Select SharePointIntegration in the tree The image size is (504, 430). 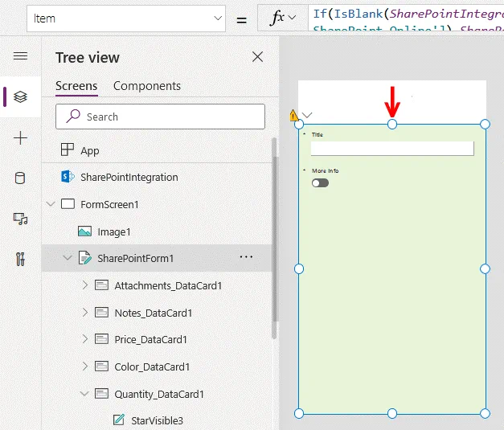129,177
